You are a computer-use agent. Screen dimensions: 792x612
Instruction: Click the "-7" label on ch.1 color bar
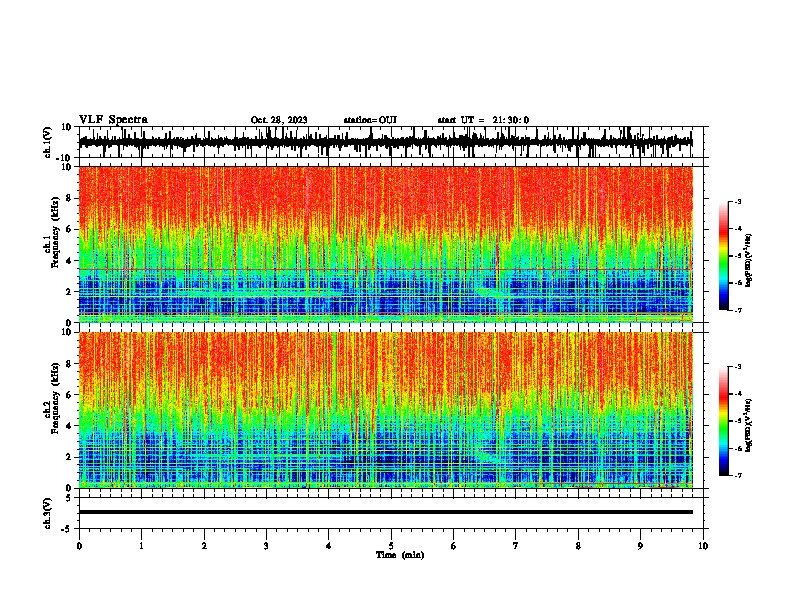pyautogui.click(x=738, y=310)
